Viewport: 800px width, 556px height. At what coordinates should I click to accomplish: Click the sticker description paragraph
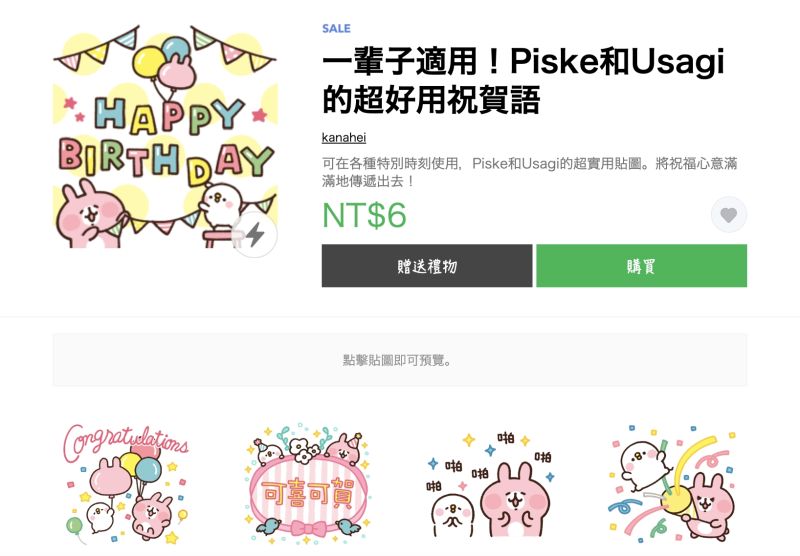529,172
